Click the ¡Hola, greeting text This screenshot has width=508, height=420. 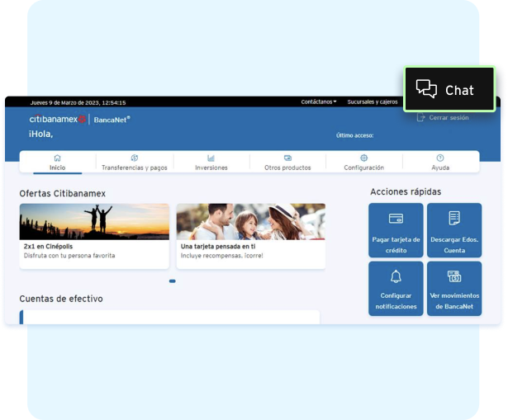click(x=40, y=134)
